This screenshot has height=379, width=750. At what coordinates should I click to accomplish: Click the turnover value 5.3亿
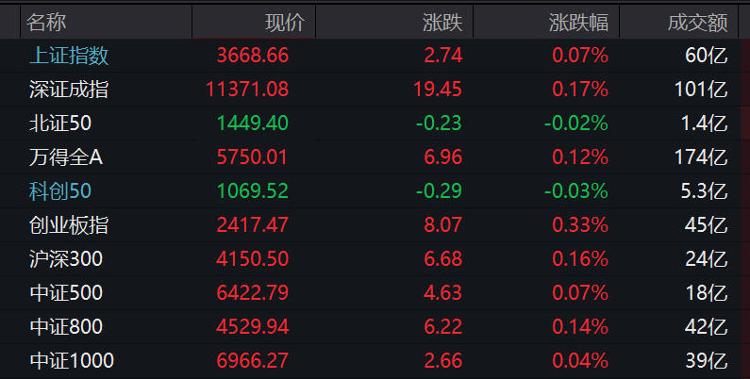click(x=705, y=191)
